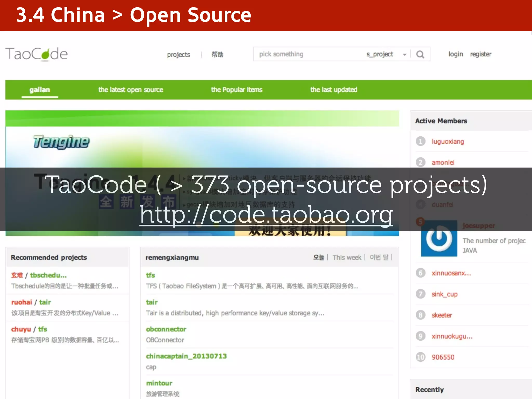532x399 pixels.
Task: Open active member skeeter
Action: tap(442, 315)
